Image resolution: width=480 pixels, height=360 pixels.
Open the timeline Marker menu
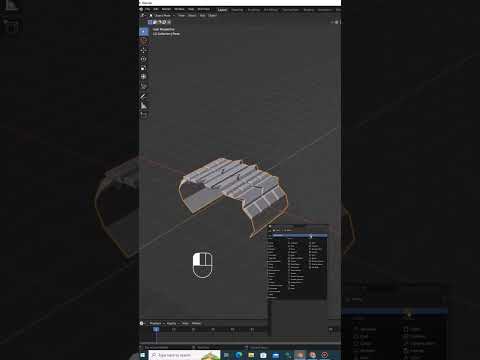[196, 323]
